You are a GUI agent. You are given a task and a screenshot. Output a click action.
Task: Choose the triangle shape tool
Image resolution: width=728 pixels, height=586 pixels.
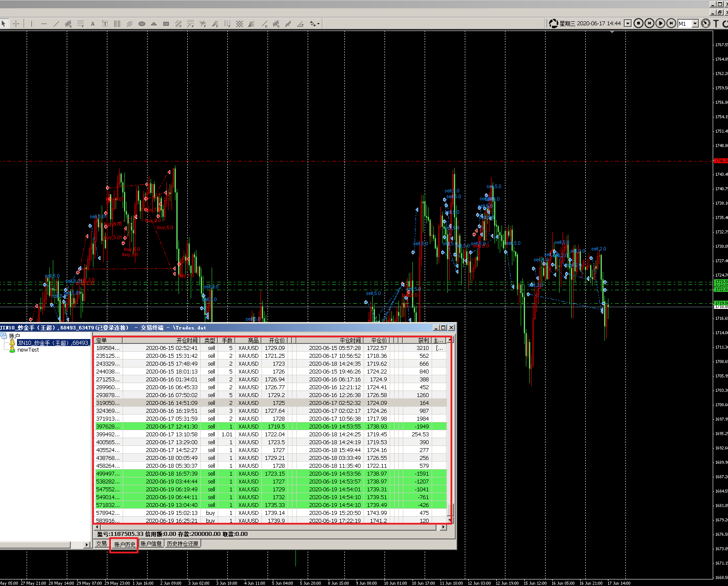click(x=154, y=24)
